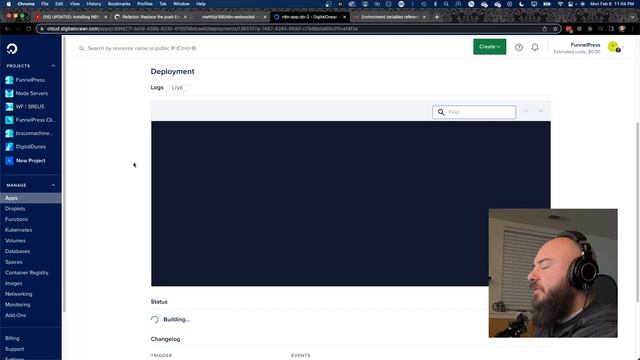Open Billing in sidebar

pos(12,338)
